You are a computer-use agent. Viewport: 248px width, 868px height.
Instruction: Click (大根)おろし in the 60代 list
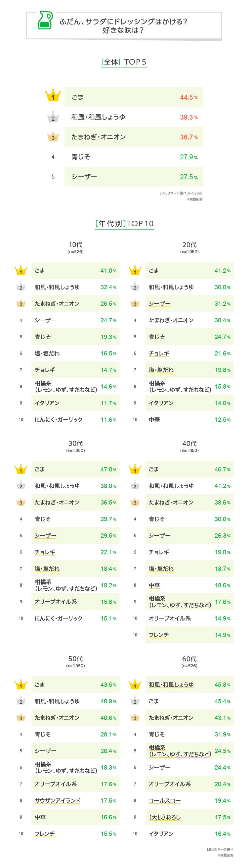165,817
